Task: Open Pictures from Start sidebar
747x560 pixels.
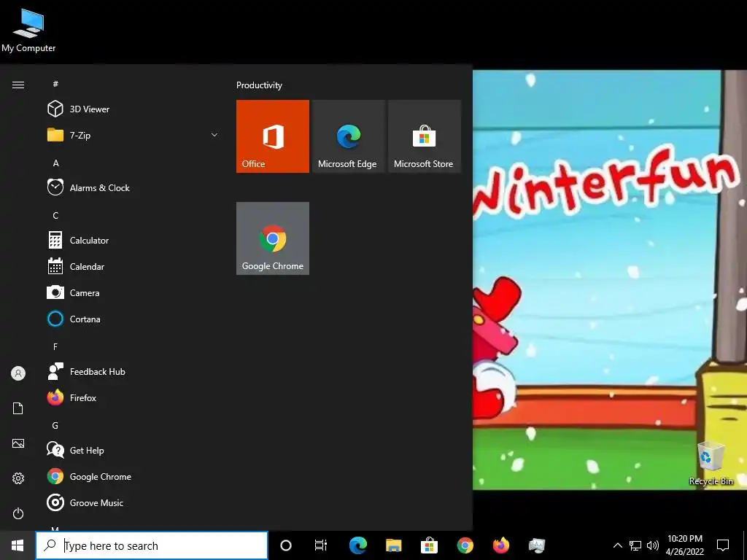Action: 18,443
